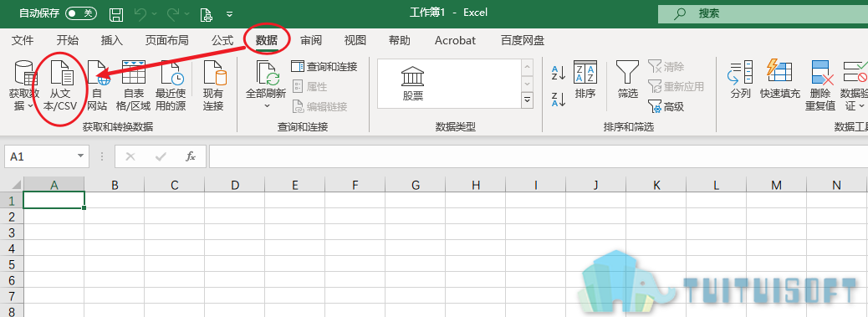Viewport: 868px width, 317px height.
Task: Select row 6 header
Action: pyautogui.click(x=12, y=279)
